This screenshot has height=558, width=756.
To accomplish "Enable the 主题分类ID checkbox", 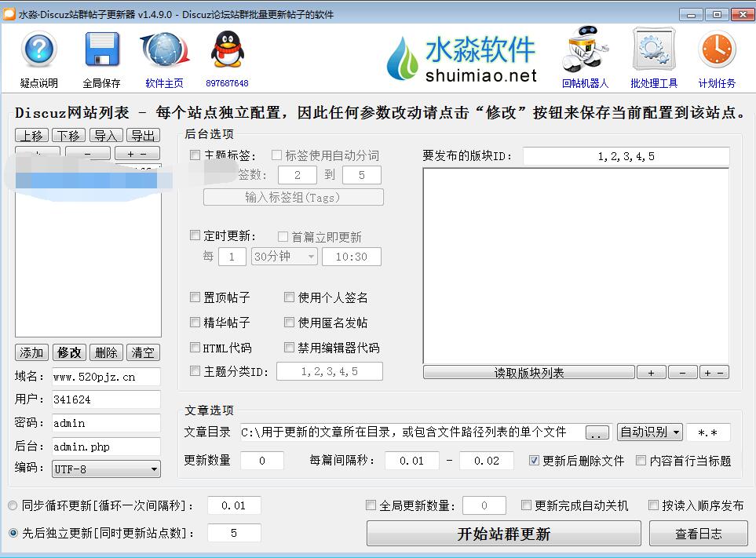I will [x=195, y=371].
